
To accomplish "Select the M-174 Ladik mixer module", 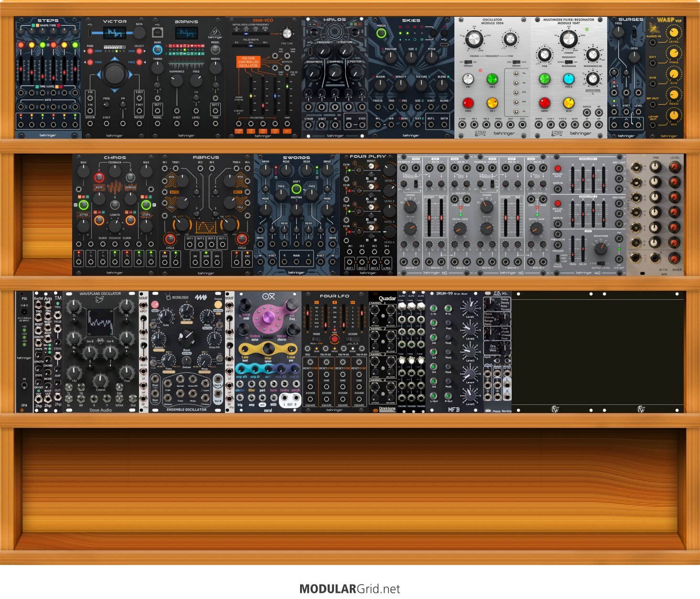I will [655, 215].
